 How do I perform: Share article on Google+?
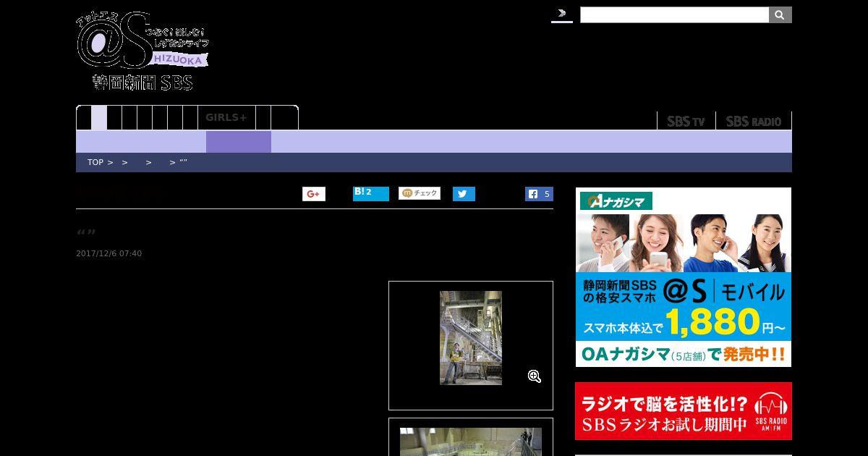314,194
